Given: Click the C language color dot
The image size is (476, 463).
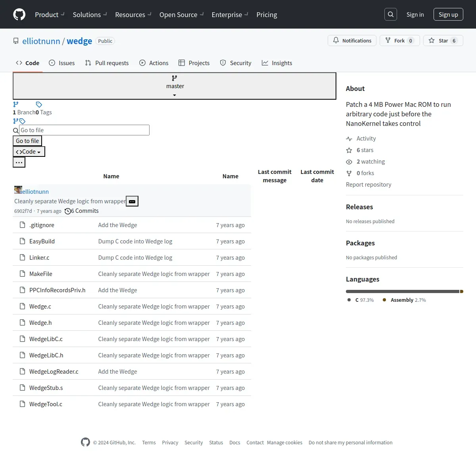Looking at the screenshot, I should click(349, 300).
